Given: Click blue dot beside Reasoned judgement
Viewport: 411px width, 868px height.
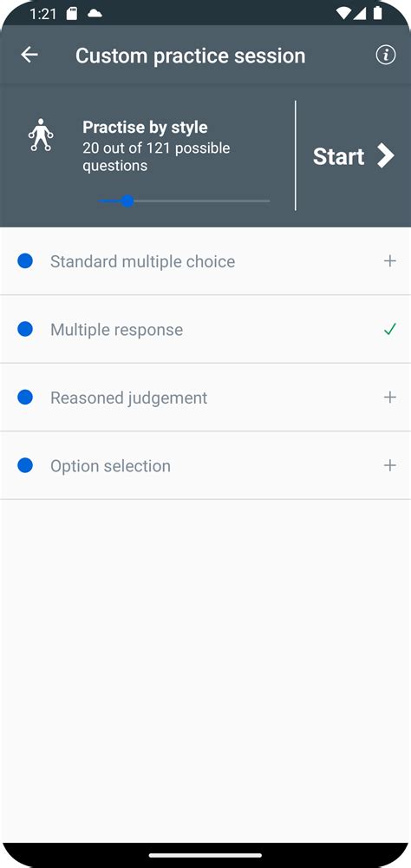Looking at the screenshot, I should pyautogui.click(x=25, y=397).
